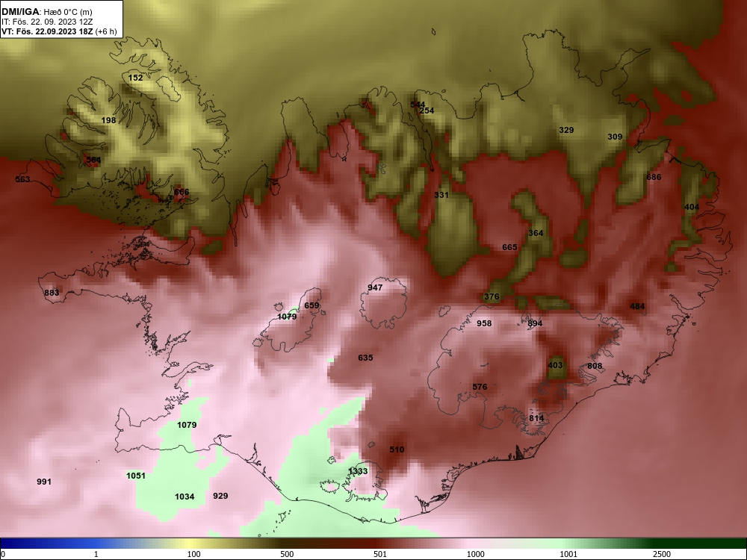Screen dimensions: 747x560
Task: Click the 376 height label
Action: [x=492, y=296]
